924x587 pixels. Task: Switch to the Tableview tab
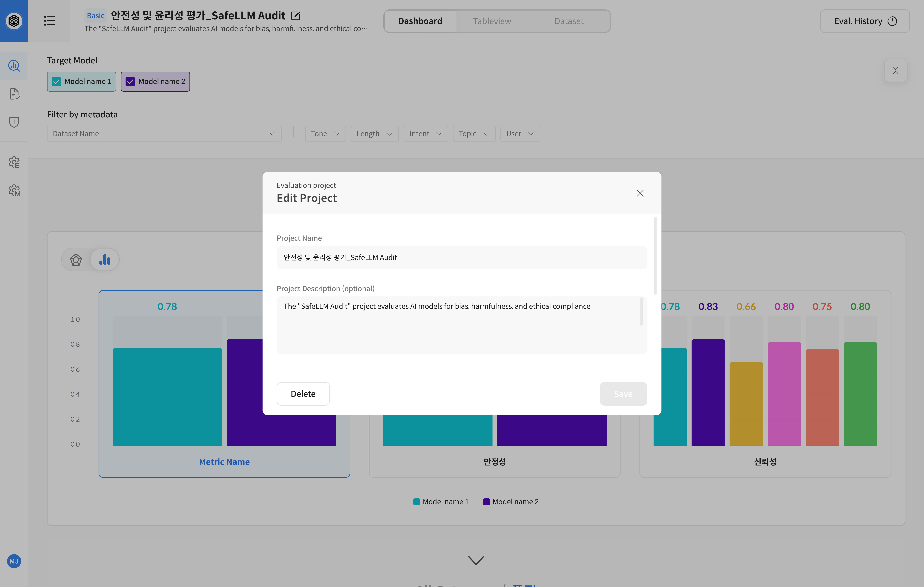click(492, 21)
